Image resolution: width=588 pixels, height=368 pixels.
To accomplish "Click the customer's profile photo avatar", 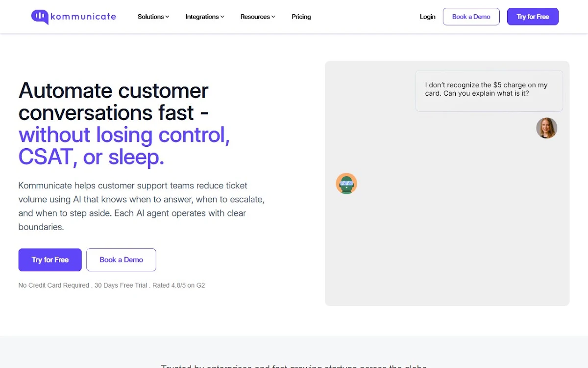I will 546,128.
